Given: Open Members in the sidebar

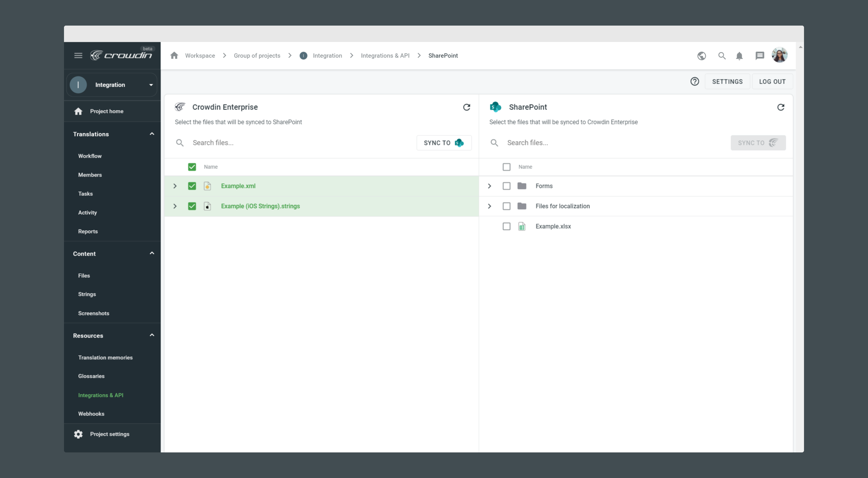Looking at the screenshot, I should coord(90,175).
